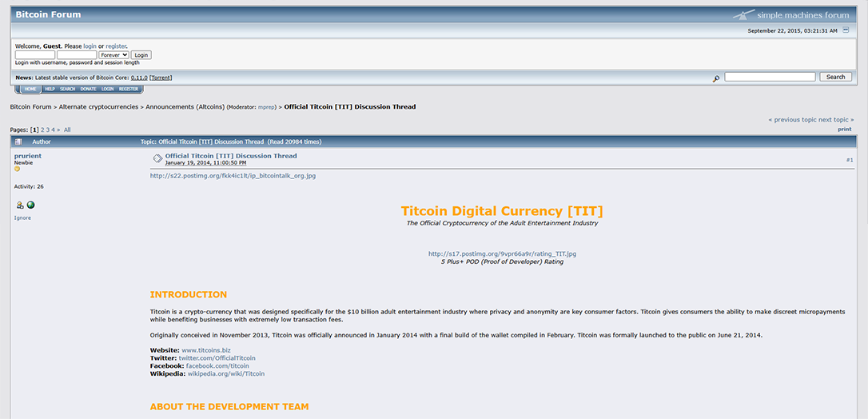This screenshot has height=419, width=868.
Task: Go to Announcements (Altcoins) breadcrumb
Action: click(x=185, y=107)
